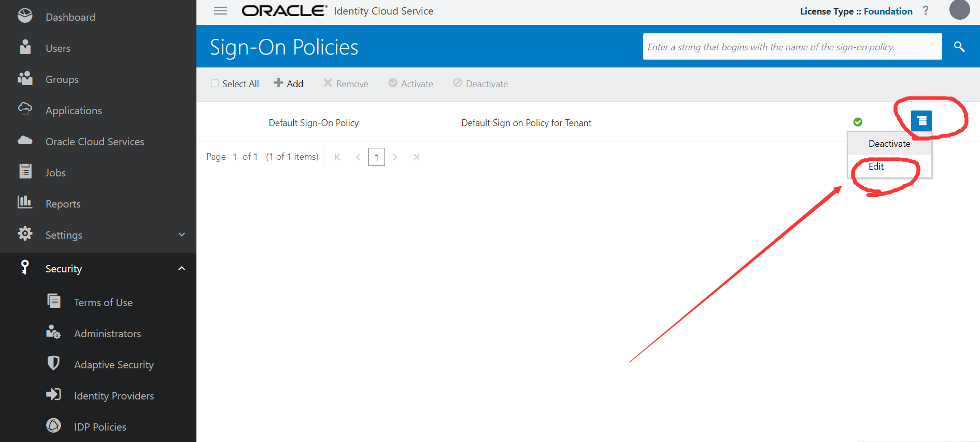The height and width of the screenshot is (442, 980).
Task: Open Terms of Use under Security
Action: 103,302
